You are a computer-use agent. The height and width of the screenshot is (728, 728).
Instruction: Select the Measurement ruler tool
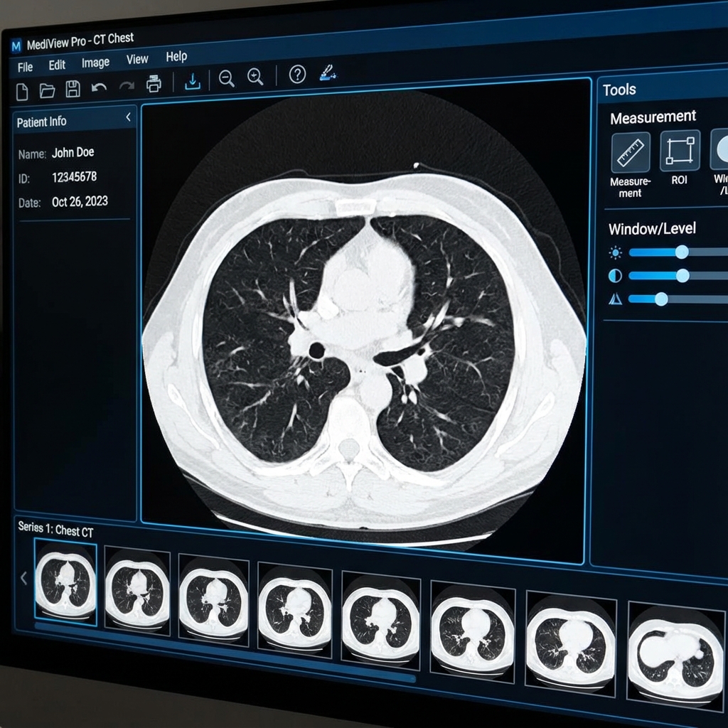click(x=630, y=152)
